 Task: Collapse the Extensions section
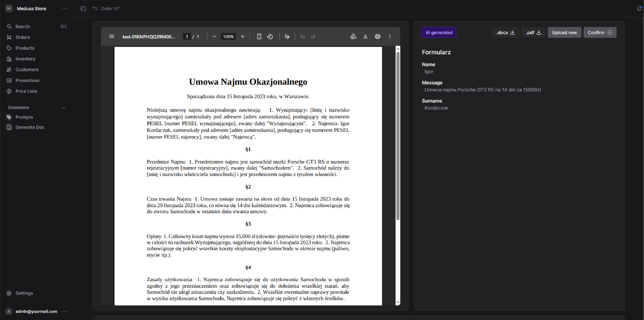pos(63,108)
